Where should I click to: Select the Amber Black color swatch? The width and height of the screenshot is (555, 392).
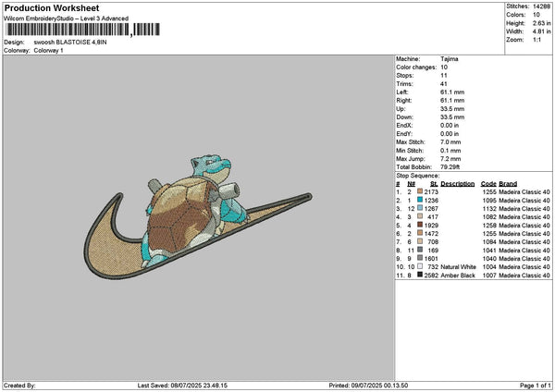pyautogui.click(x=420, y=275)
